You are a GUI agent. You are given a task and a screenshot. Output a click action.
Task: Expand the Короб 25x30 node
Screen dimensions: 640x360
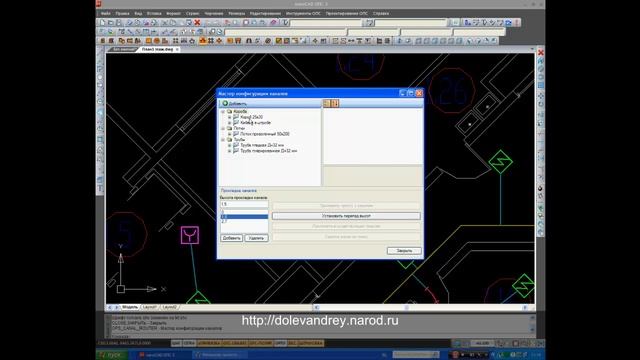click(x=229, y=117)
